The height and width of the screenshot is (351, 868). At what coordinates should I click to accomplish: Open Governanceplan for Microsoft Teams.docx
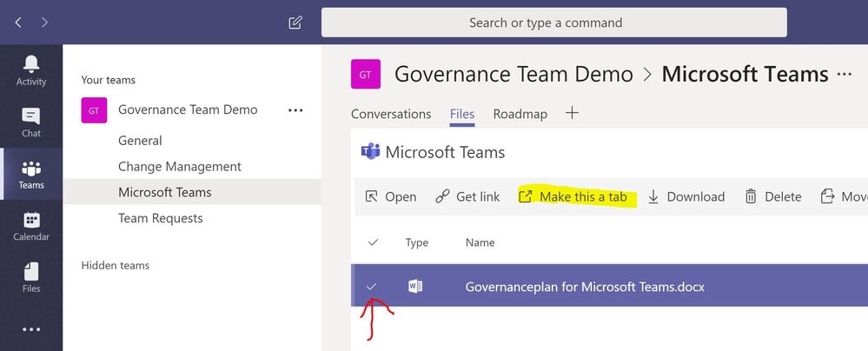585,287
